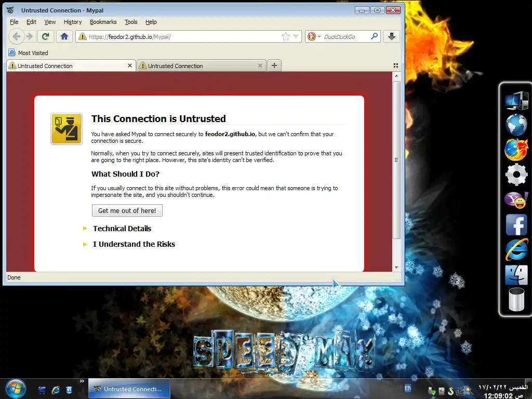Viewport: 532px width, 399px height.
Task: Click the search magnifier icon
Action: pyautogui.click(x=374, y=36)
